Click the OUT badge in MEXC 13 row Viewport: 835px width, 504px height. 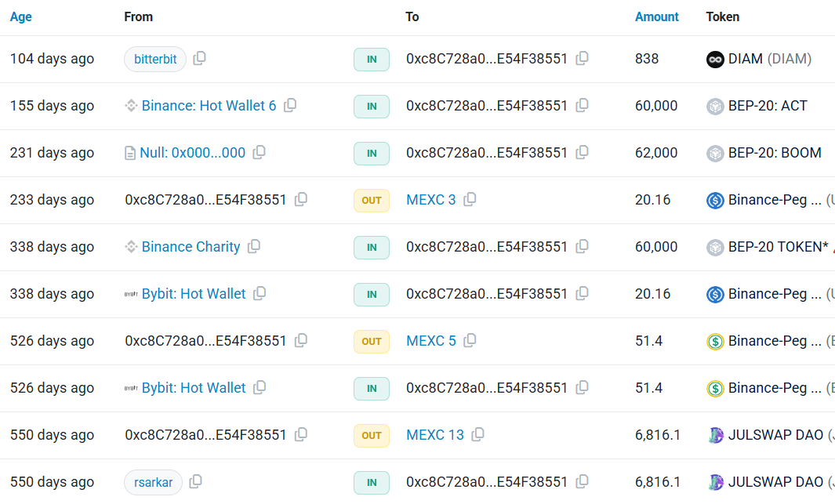coord(371,435)
